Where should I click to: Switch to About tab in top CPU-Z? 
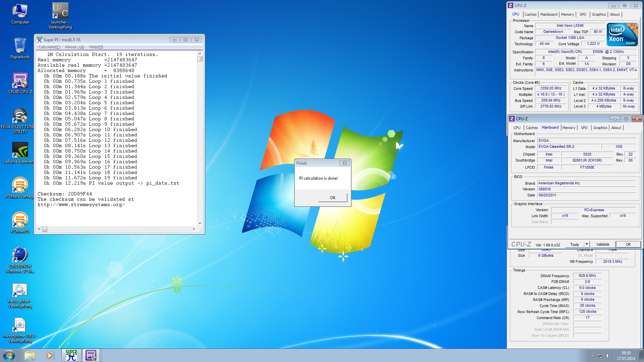(x=615, y=14)
